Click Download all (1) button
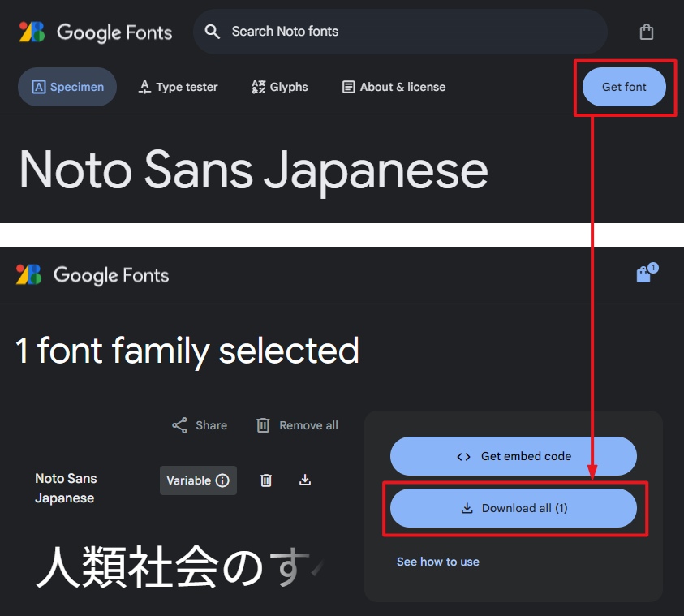The height and width of the screenshot is (616, 684). [x=514, y=508]
